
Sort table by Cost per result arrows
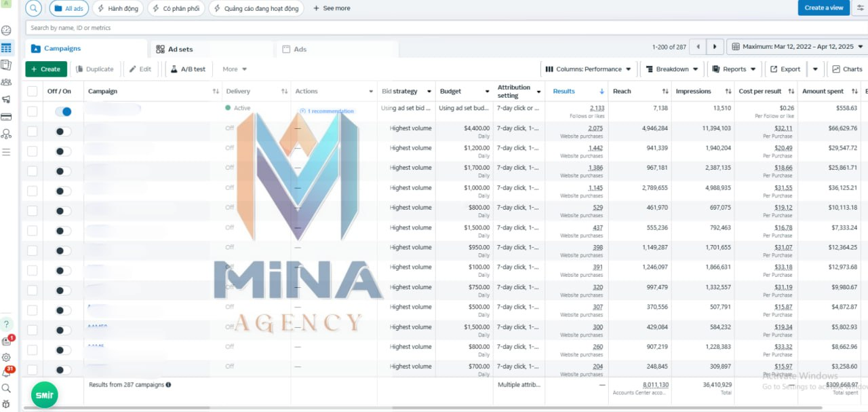point(791,92)
